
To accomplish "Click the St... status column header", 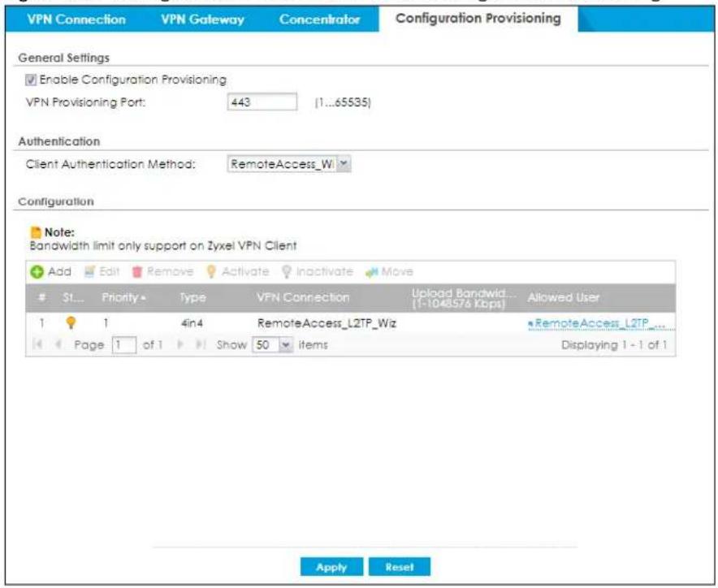I will point(73,298).
